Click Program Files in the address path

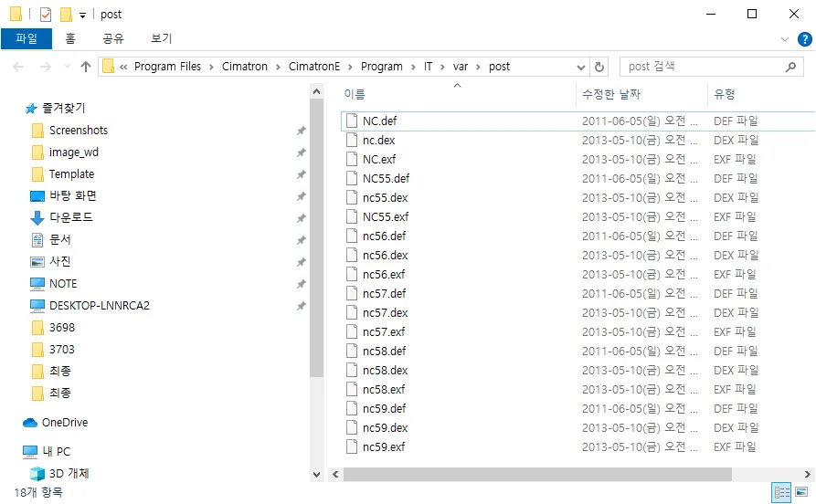pyautogui.click(x=167, y=67)
